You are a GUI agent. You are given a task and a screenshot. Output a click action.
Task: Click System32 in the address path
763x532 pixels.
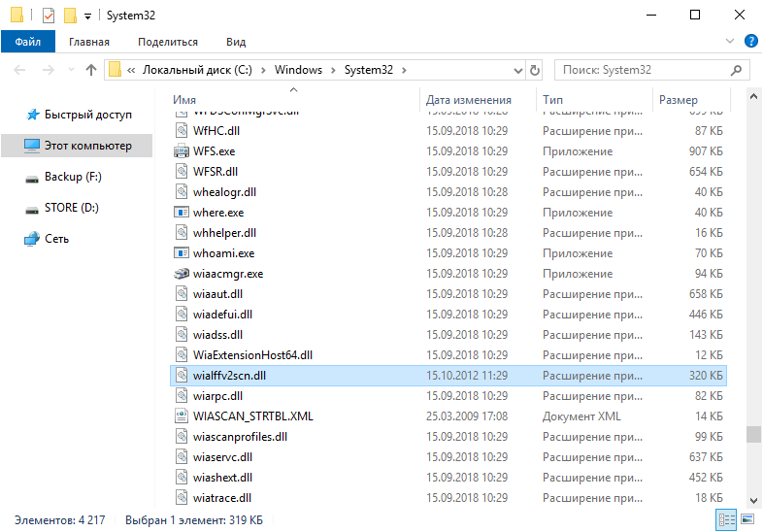tap(368, 70)
